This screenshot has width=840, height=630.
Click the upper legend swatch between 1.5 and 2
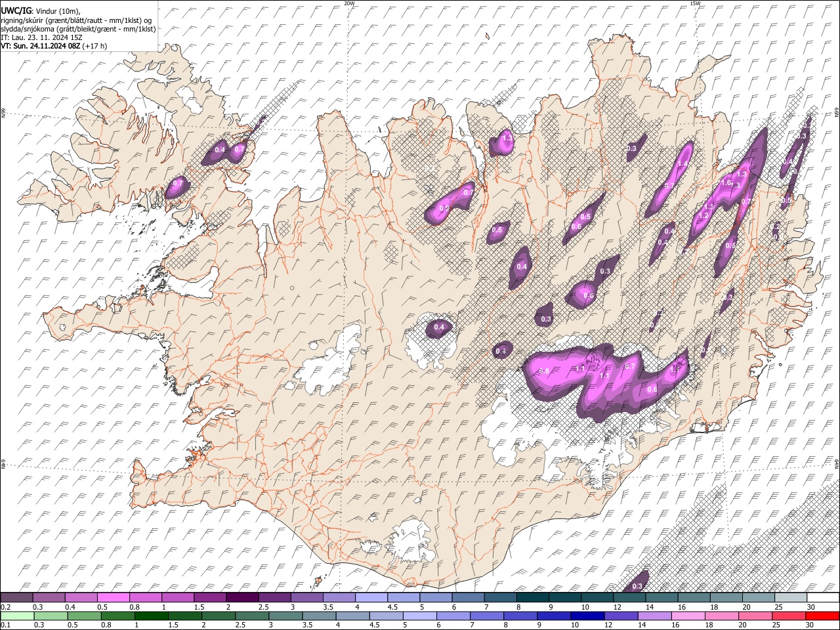pyautogui.click(x=210, y=597)
